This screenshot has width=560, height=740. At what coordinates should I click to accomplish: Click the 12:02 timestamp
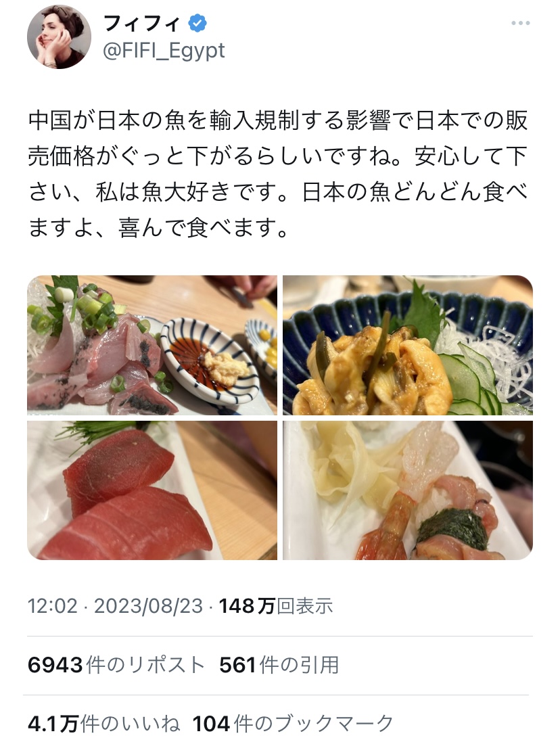(x=52, y=606)
